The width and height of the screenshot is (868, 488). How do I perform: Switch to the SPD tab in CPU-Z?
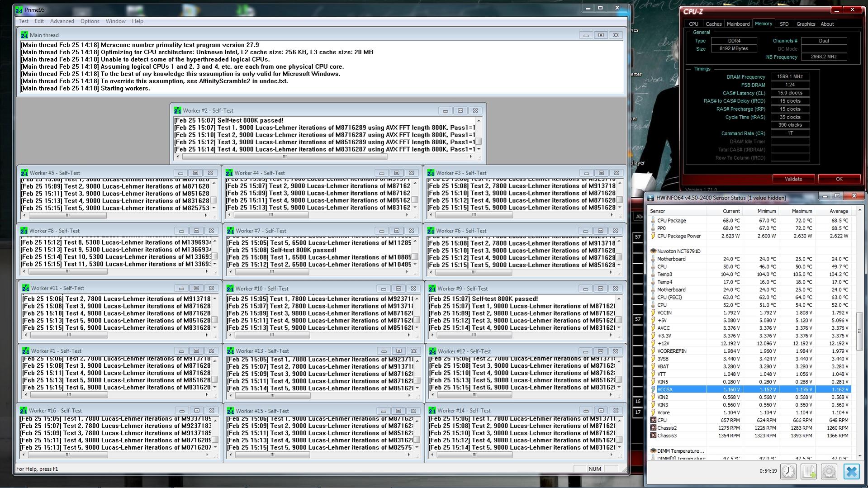coord(784,24)
